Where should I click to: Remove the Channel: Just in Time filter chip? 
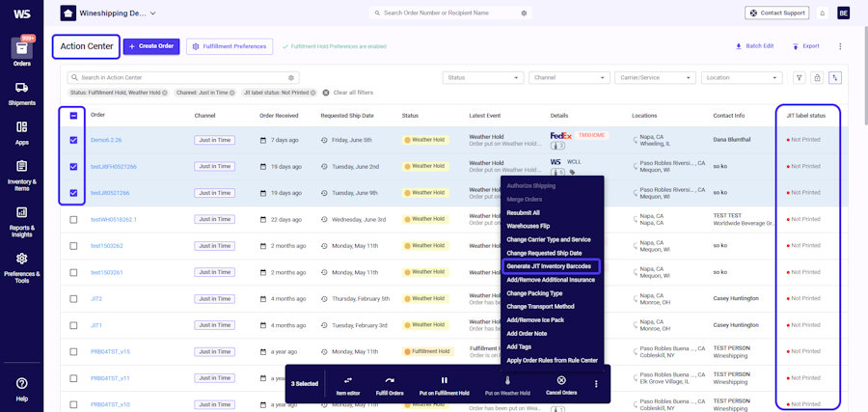[x=231, y=93]
